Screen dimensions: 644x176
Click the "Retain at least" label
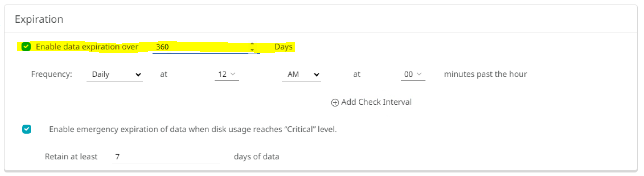point(71,157)
